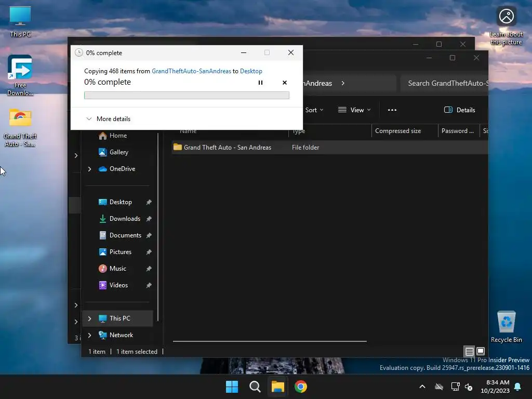Image resolution: width=532 pixels, height=399 pixels.
Task: Click the pin icon next to Desktop
Action: click(x=149, y=202)
